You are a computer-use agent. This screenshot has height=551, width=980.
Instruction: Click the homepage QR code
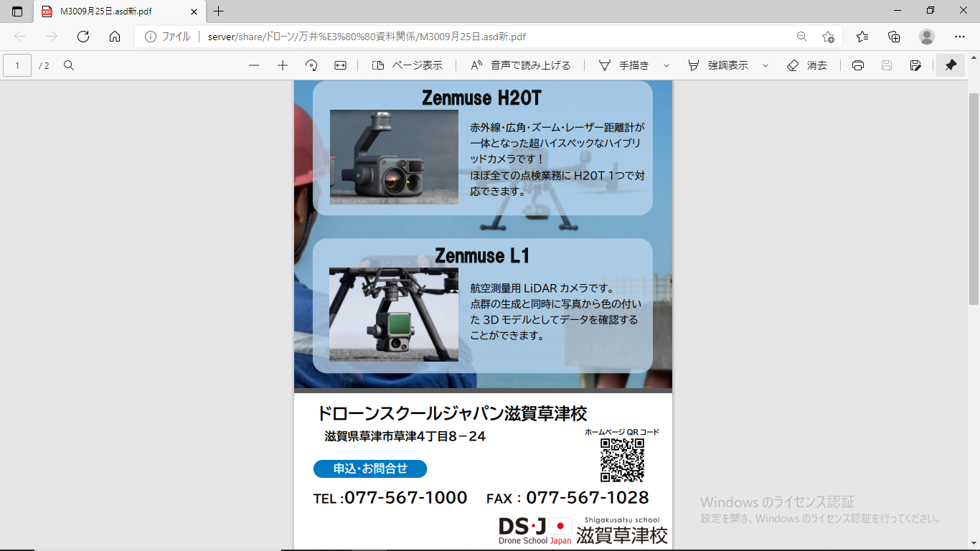pos(622,460)
